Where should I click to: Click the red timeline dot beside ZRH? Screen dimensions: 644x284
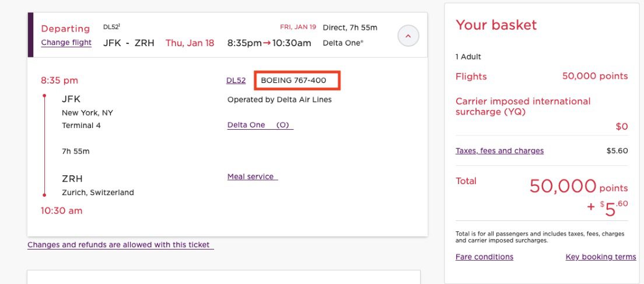tap(44, 195)
